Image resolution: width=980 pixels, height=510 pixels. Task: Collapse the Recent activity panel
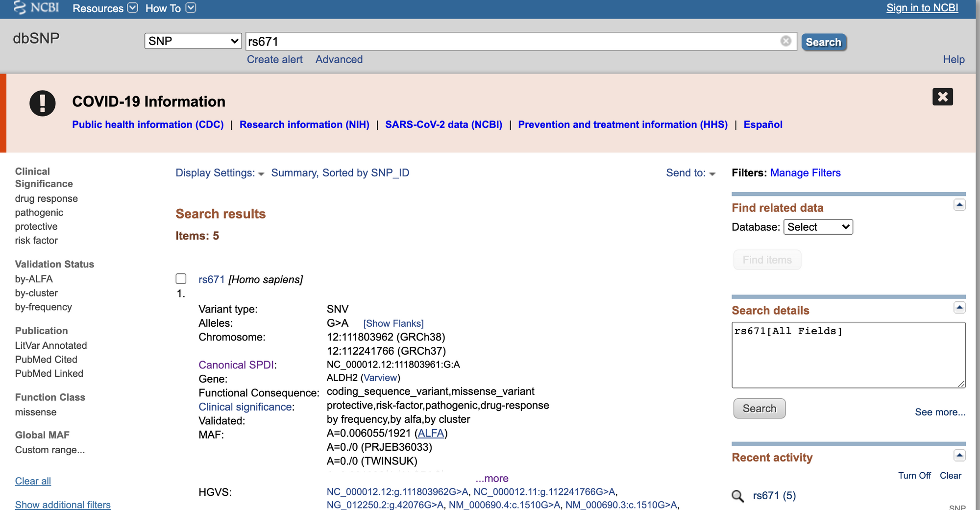[x=959, y=455]
